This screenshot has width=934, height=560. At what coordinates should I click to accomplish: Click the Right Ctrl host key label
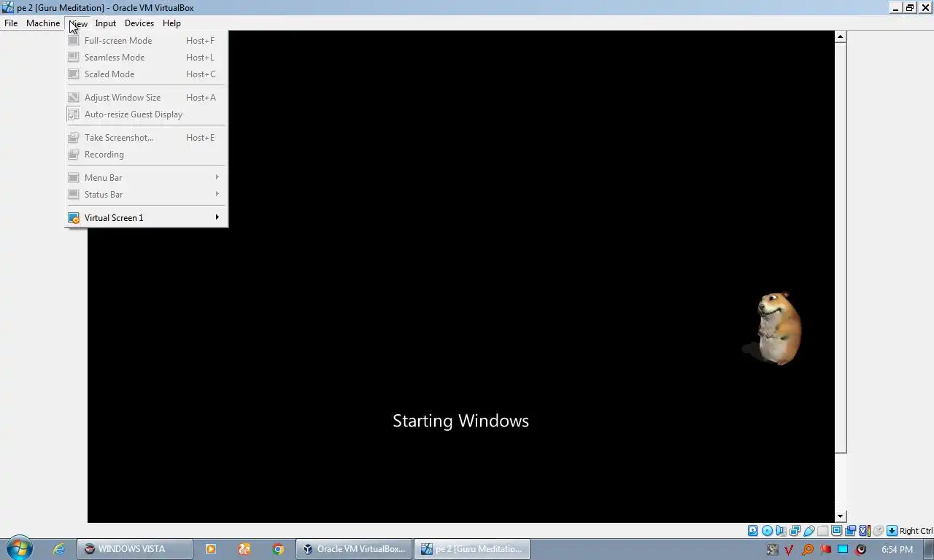pos(916,531)
